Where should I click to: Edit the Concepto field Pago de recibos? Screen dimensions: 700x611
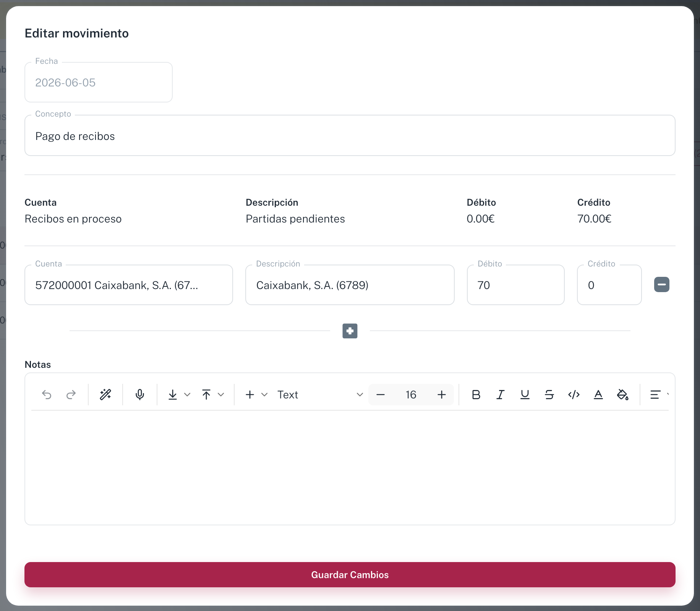pos(350,135)
